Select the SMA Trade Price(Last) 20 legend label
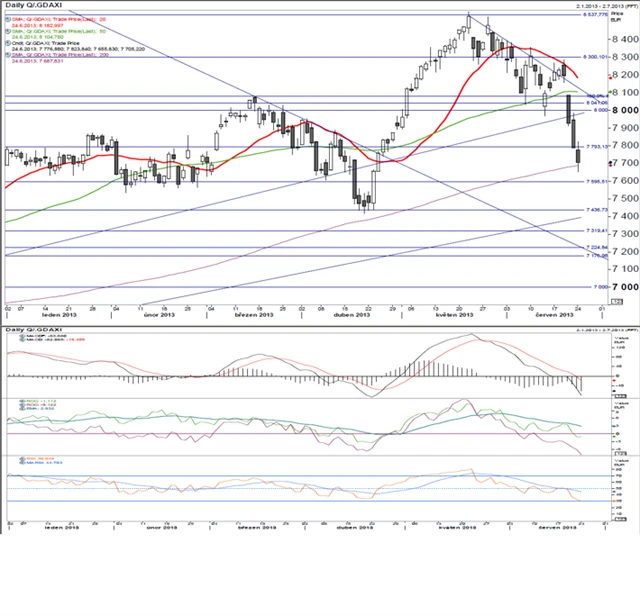Image resolution: width=640 pixels, height=615 pixels. pos(58,19)
